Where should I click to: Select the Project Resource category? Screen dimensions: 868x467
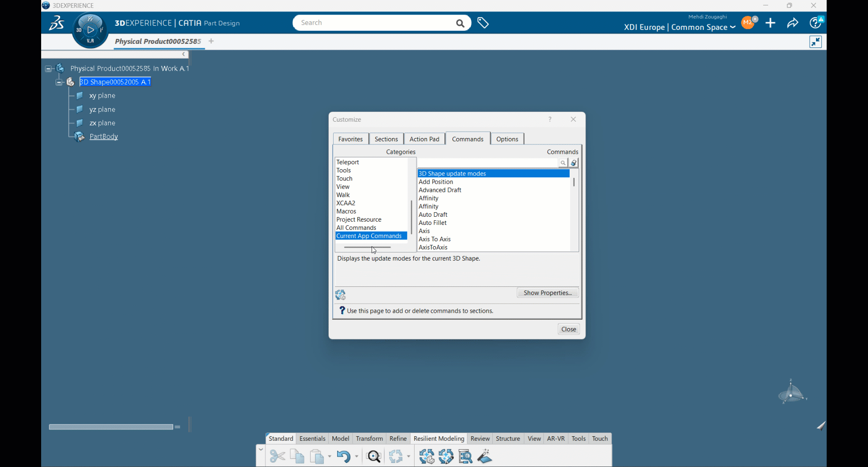pyautogui.click(x=359, y=219)
